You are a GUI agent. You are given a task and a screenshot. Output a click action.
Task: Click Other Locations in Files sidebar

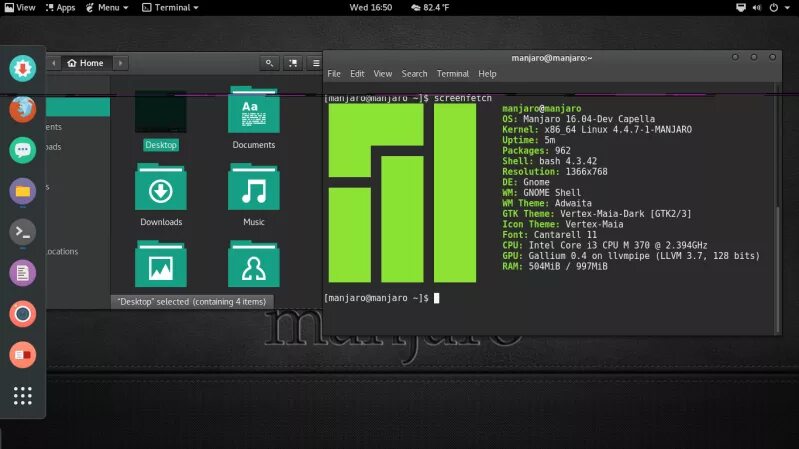click(x=78, y=251)
